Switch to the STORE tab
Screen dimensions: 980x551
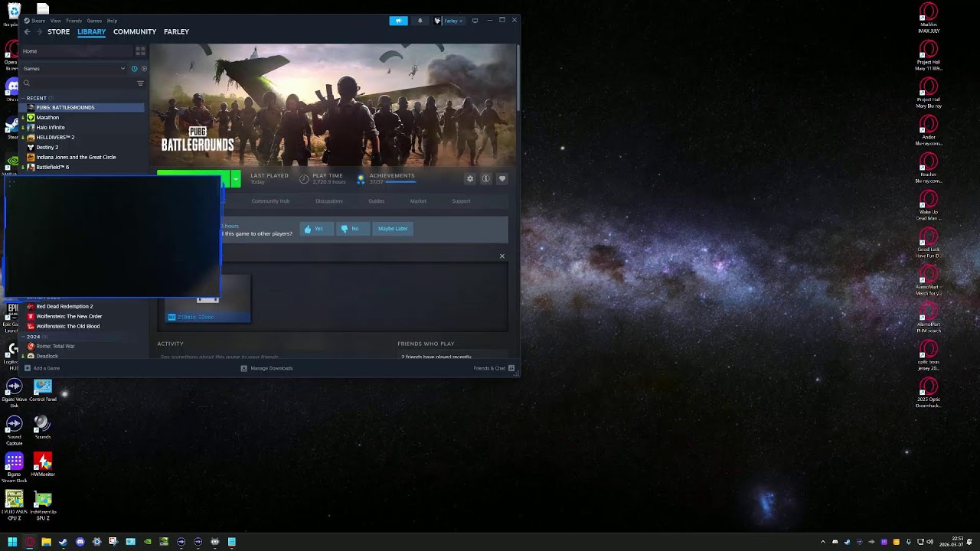pyautogui.click(x=58, y=32)
